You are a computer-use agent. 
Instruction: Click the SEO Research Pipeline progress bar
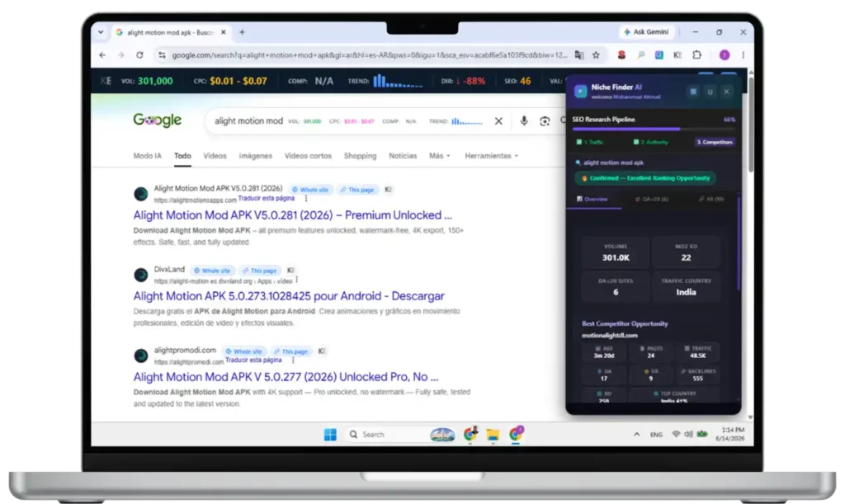click(654, 130)
